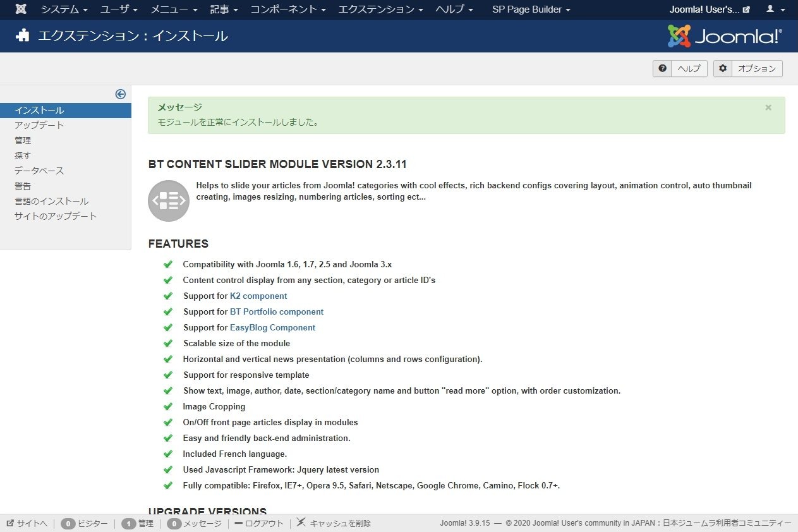Click the large Joomla! brand logo
The height and width of the screenshot is (532, 798).
point(725,36)
